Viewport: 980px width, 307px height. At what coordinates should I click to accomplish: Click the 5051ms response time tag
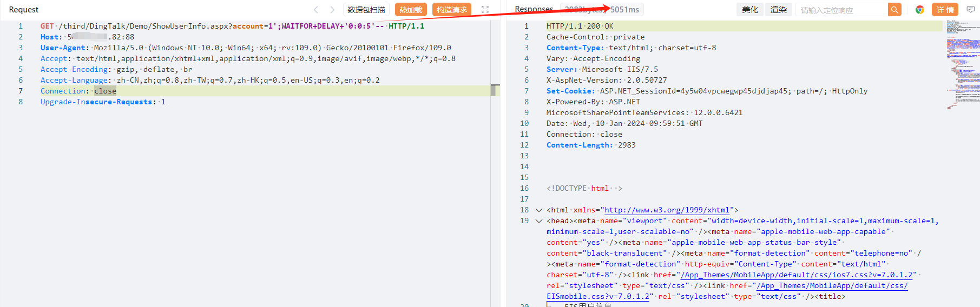(x=624, y=10)
